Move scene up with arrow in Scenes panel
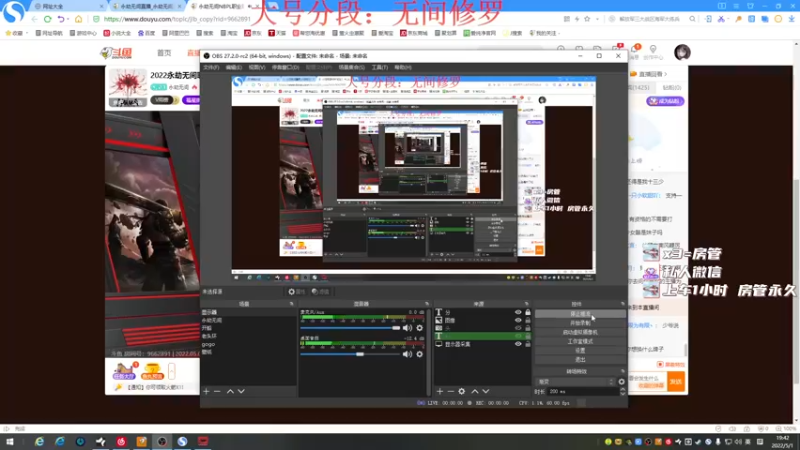 [x=230, y=391]
